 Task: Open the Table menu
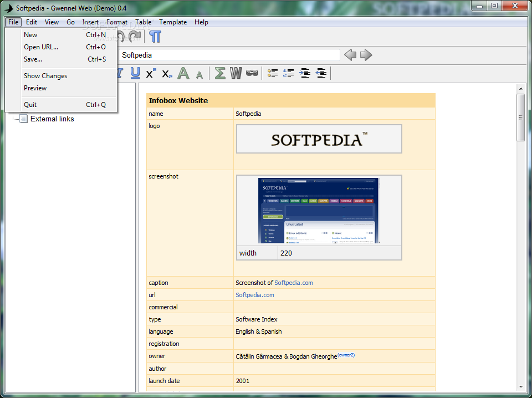(x=143, y=22)
